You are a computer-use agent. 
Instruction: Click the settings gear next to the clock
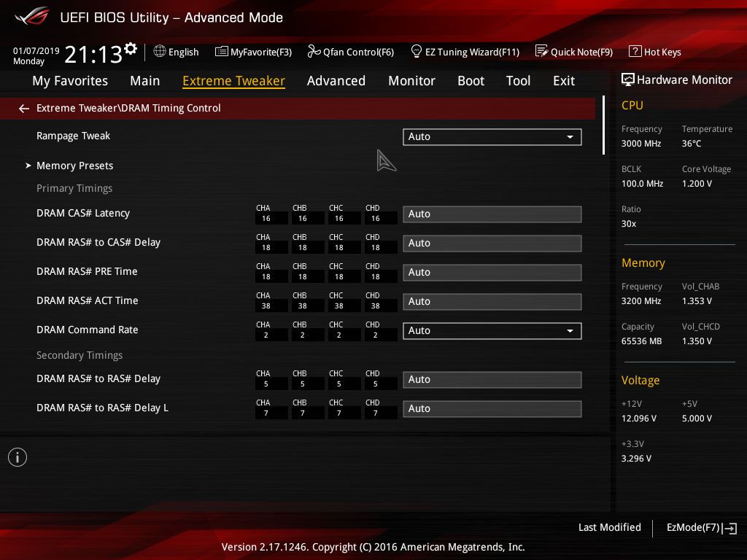131,48
